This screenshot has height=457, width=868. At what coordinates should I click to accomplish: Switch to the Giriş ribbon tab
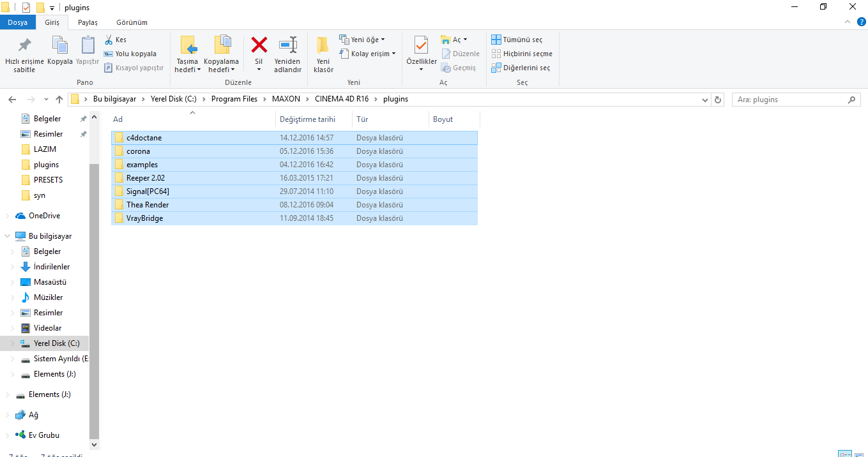[52, 22]
